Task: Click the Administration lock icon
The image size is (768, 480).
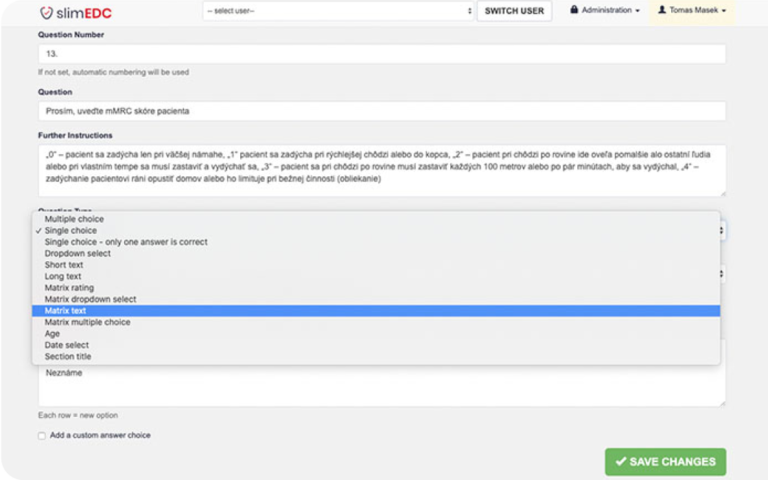Action: (574, 10)
